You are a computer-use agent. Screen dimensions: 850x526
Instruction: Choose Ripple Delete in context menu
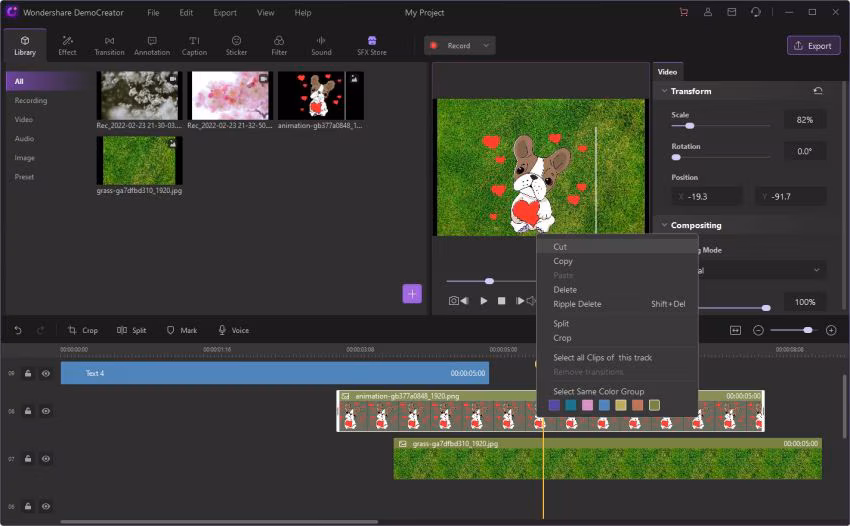coord(617,304)
